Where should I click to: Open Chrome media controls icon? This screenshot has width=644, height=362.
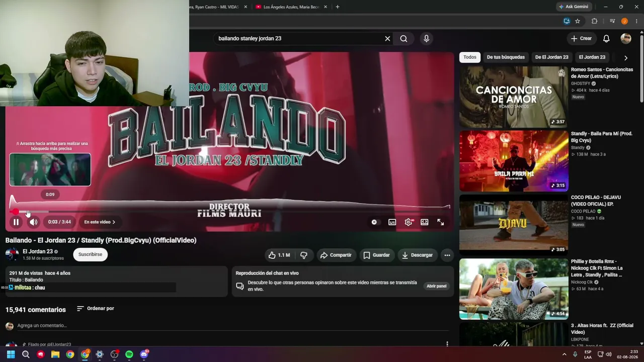tap(612, 21)
